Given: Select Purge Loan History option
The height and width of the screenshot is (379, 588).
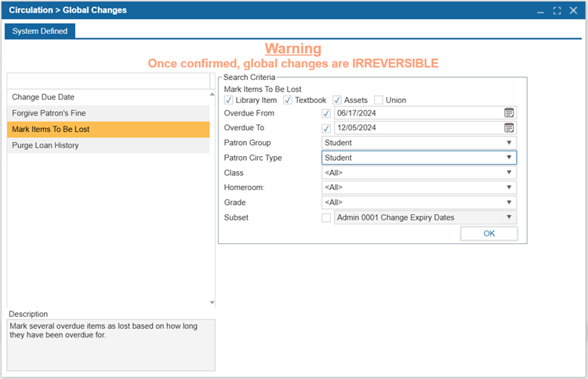Looking at the screenshot, I should coord(108,146).
